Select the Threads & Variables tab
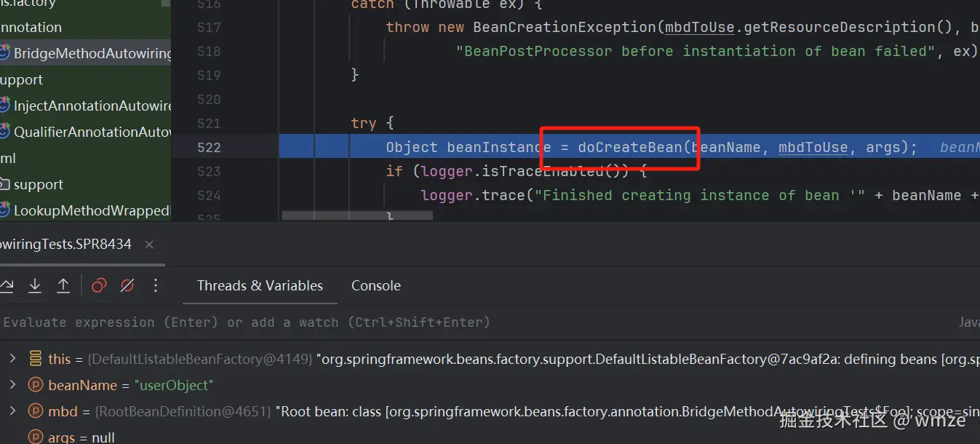The height and width of the screenshot is (444, 980). (x=260, y=286)
